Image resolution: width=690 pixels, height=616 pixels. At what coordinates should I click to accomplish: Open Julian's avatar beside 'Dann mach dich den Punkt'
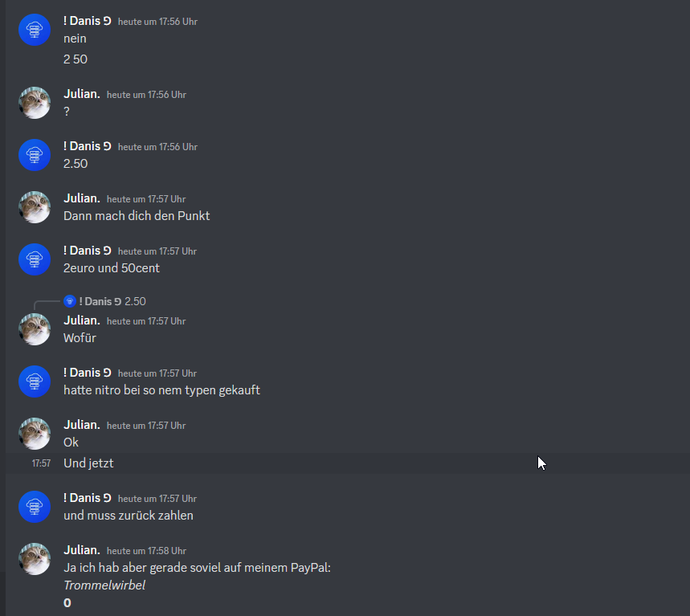pos(35,206)
